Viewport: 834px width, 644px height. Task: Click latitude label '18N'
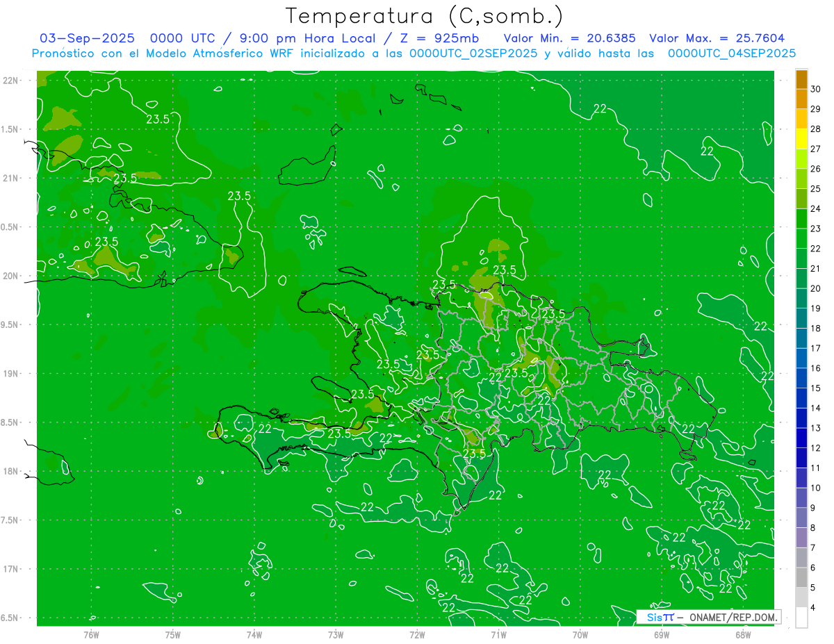pyautogui.click(x=12, y=472)
